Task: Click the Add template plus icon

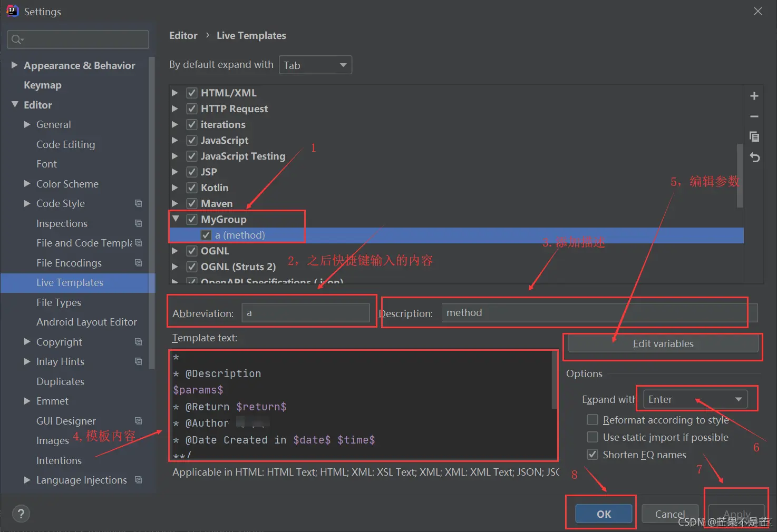Action: [x=754, y=96]
